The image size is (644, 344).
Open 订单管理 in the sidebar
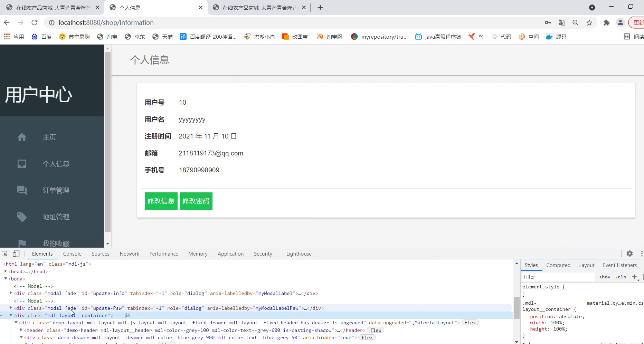56,190
